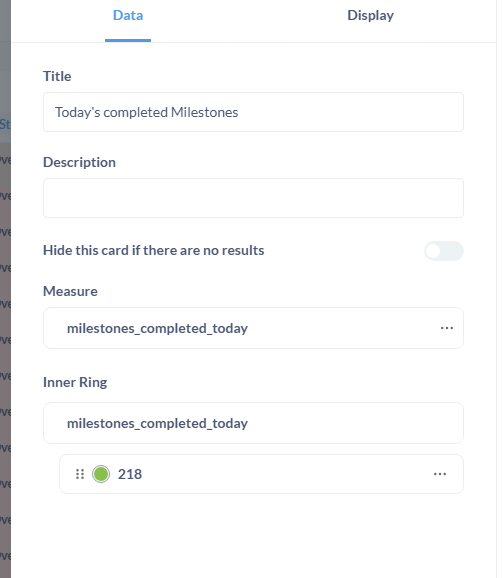503x578 pixels.
Task: Open the Measure field's three-dot options menu
Action: 447,328
